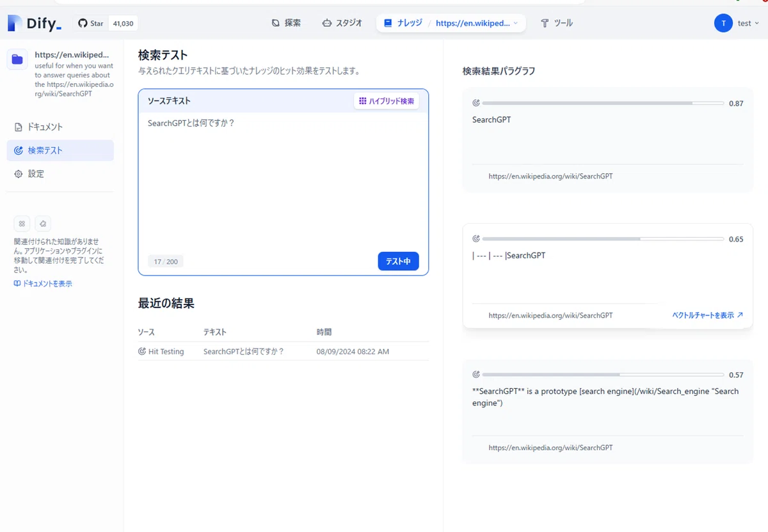Viewport: 768px width, 532px height.
Task: Click the ツール hammer icon
Action: (545, 23)
